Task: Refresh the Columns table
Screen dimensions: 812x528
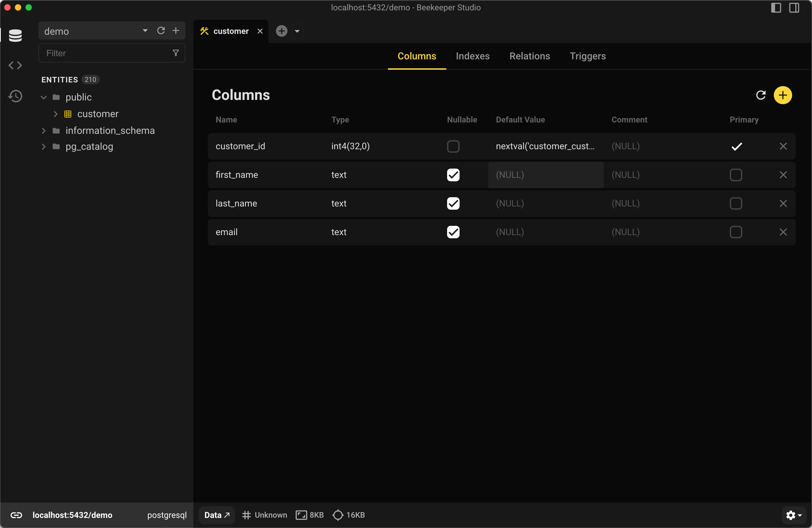Action: pyautogui.click(x=761, y=95)
